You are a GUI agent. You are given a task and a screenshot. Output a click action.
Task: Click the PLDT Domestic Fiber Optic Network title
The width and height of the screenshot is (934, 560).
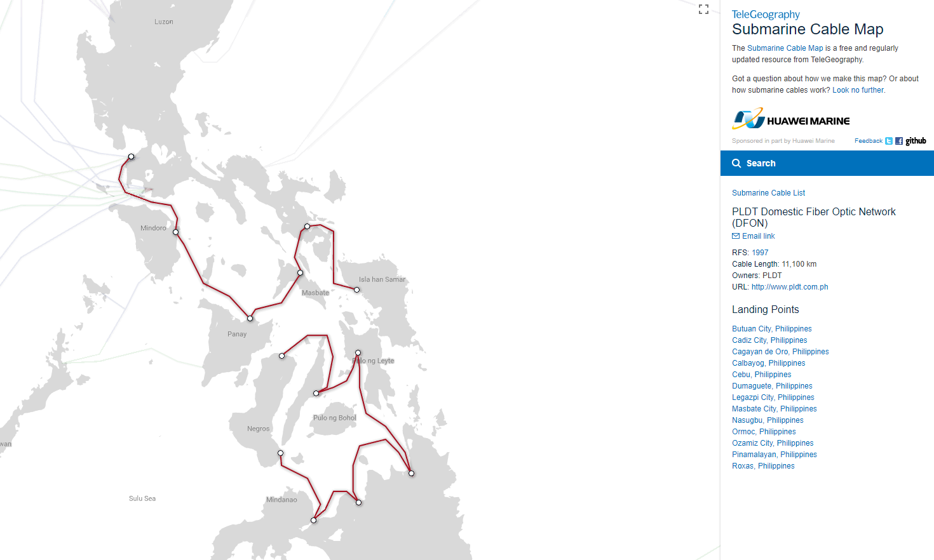pyautogui.click(x=814, y=217)
